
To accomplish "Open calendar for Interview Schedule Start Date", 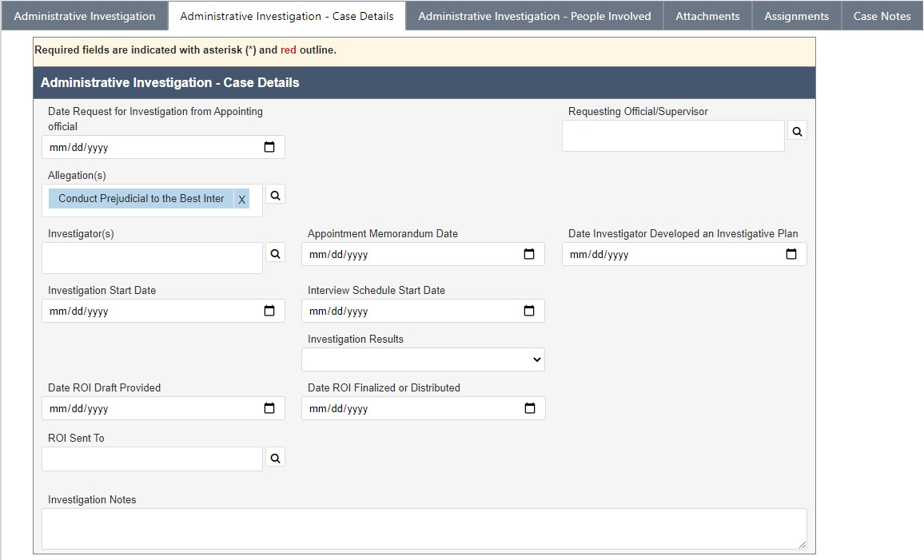I will [529, 311].
